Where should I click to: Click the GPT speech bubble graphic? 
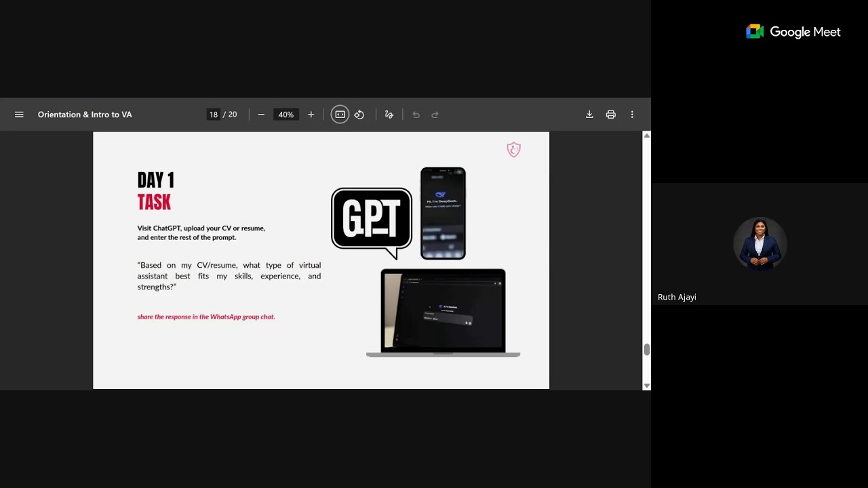372,223
